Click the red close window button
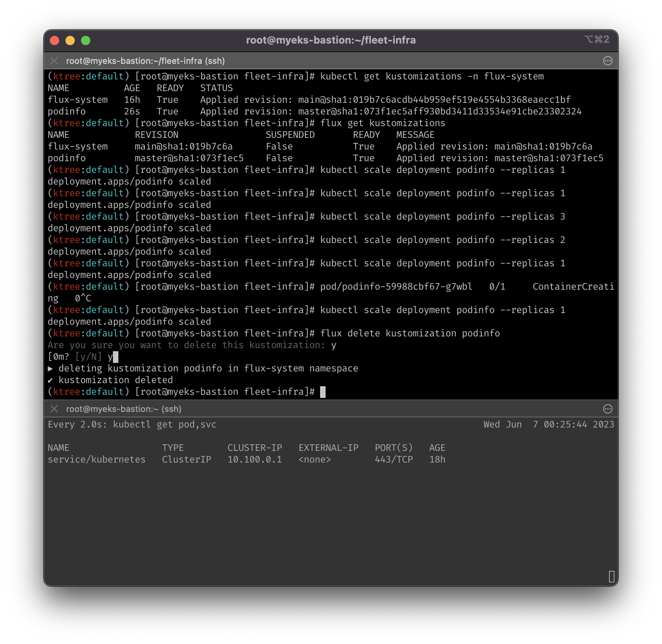The width and height of the screenshot is (662, 644). pyautogui.click(x=55, y=40)
